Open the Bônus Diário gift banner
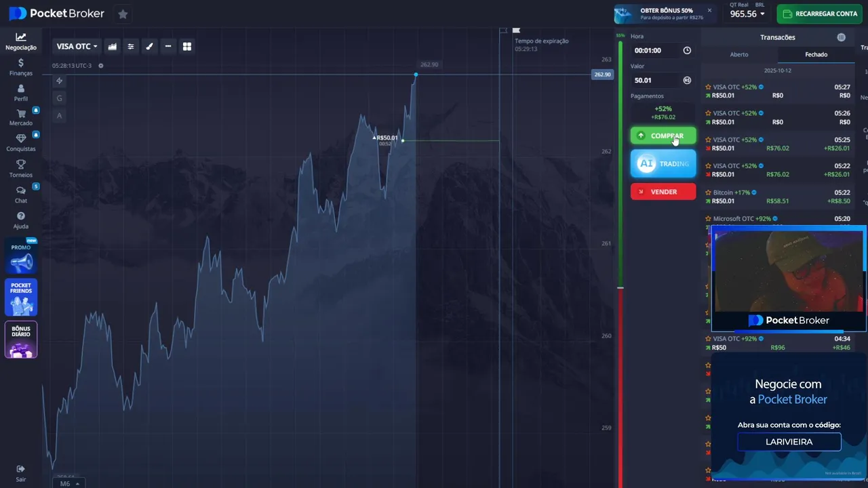The width and height of the screenshot is (868, 488). (21, 340)
